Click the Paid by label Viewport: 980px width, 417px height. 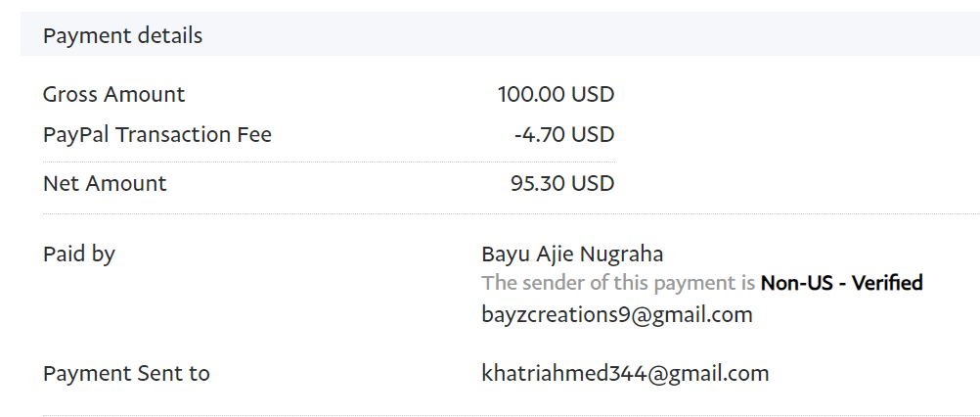78,255
